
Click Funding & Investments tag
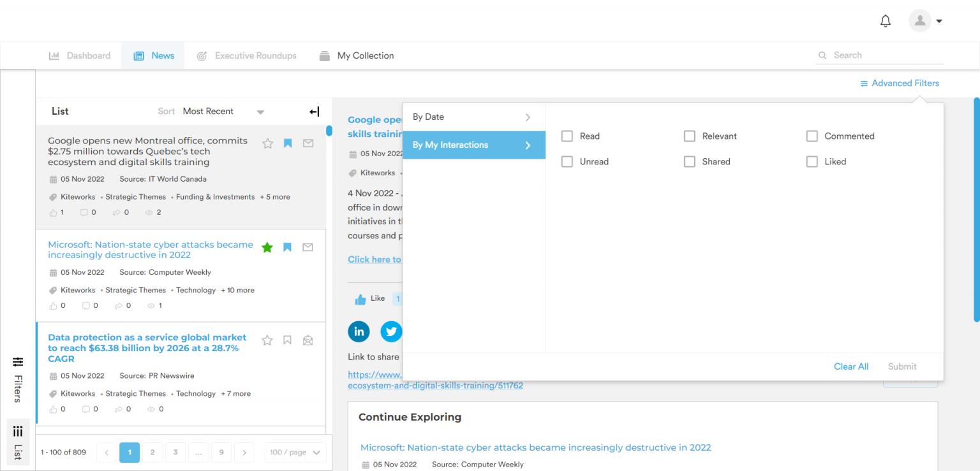[x=215, y=197]
